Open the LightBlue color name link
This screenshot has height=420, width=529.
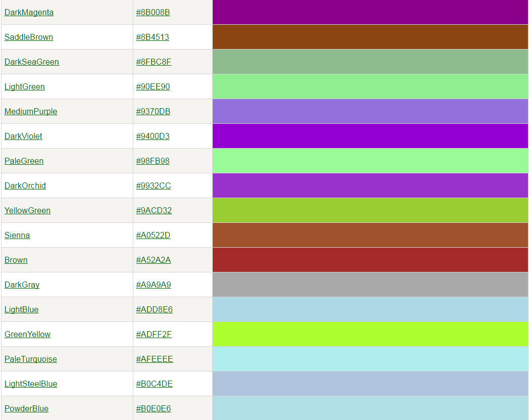(21, 310)
